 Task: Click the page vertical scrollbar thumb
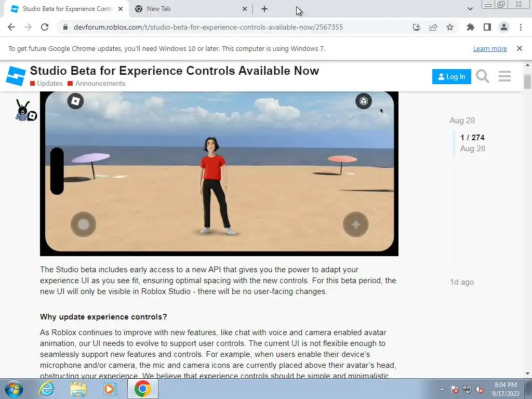point(527,82)
